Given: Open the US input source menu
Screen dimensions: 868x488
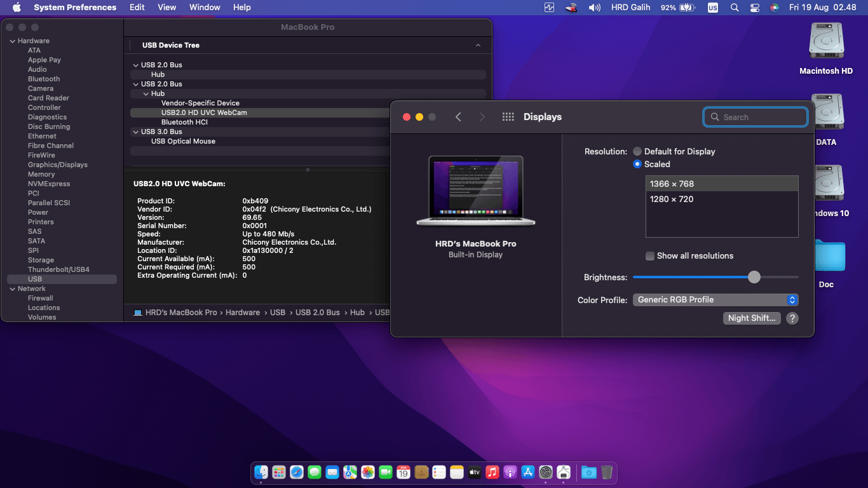Looking at the screenshot, I should (713, 8).
